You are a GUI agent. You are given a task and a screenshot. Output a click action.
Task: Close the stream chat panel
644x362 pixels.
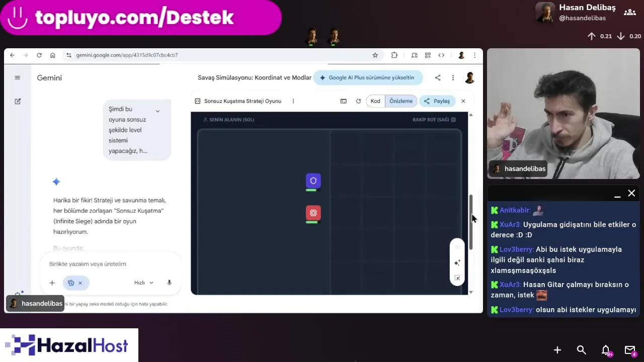(631, 194)
